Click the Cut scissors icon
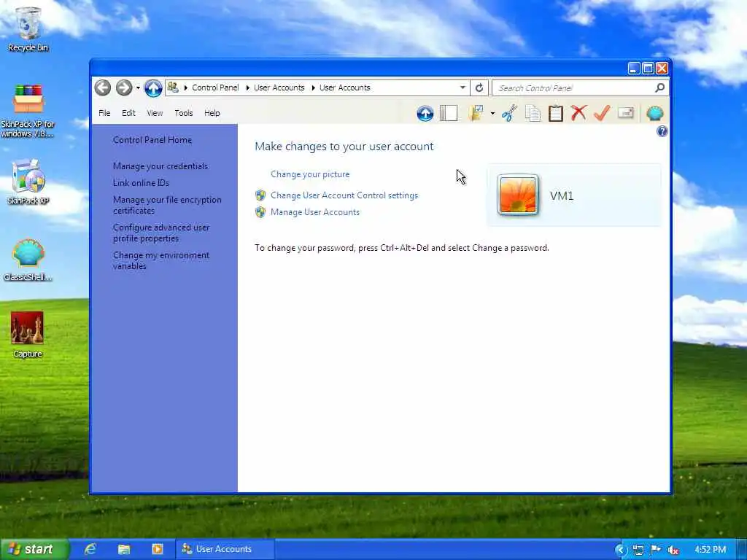The image size is (747, 560). [x=509, y=113]
